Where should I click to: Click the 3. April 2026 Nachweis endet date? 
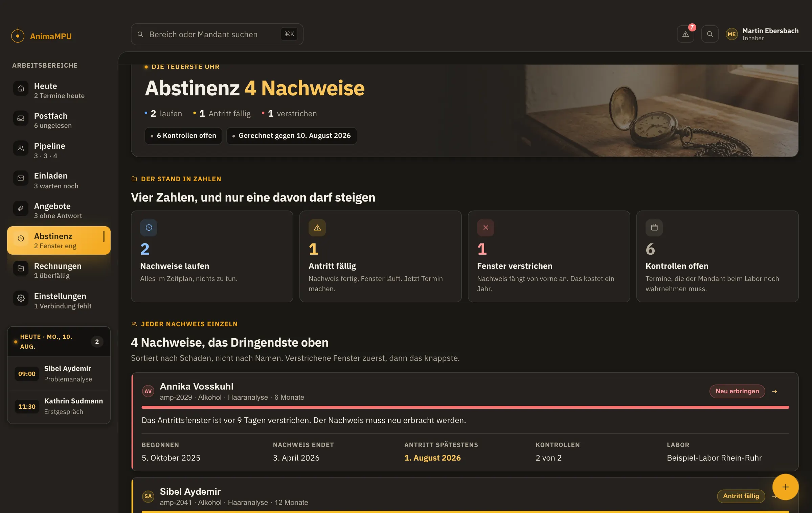pos(296,458)
